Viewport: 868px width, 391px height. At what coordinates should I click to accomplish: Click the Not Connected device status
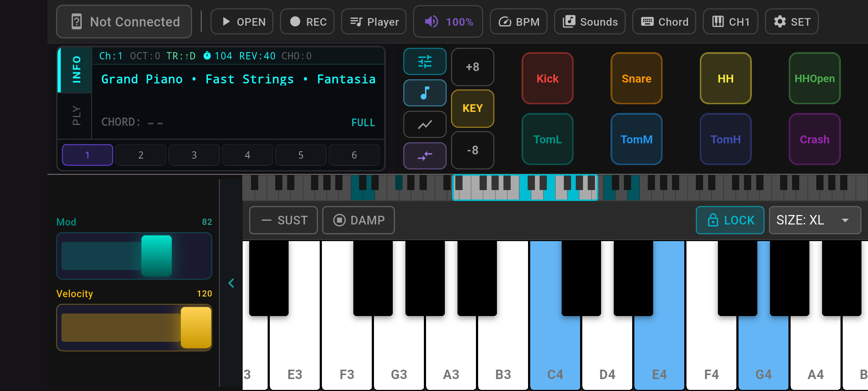point(124,22)
